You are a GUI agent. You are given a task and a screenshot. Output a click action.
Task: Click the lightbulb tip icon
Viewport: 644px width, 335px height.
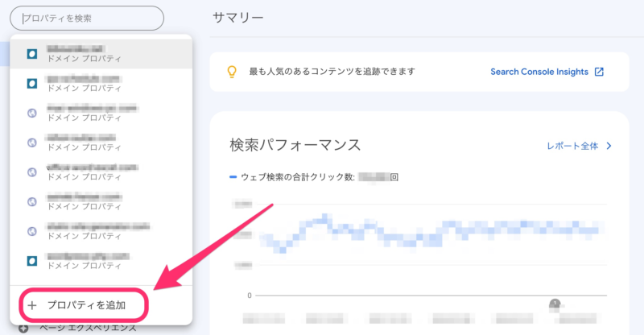click(232, 72)
